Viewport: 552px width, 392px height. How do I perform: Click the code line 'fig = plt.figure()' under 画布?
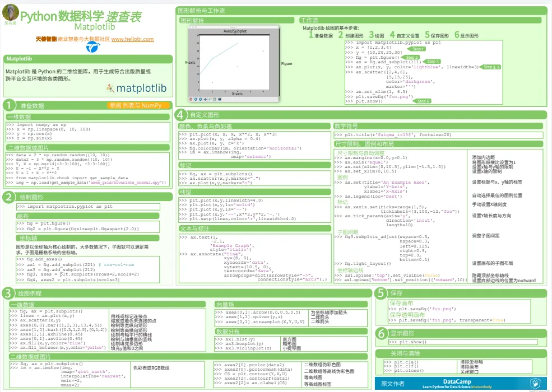click(x=43, y=223)
